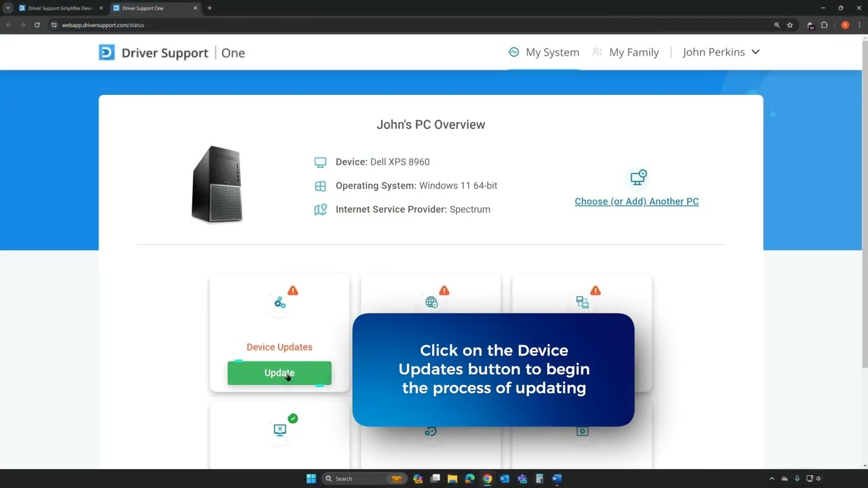
Task: Switch to My Family tab
Action: (x=626, y=52)
